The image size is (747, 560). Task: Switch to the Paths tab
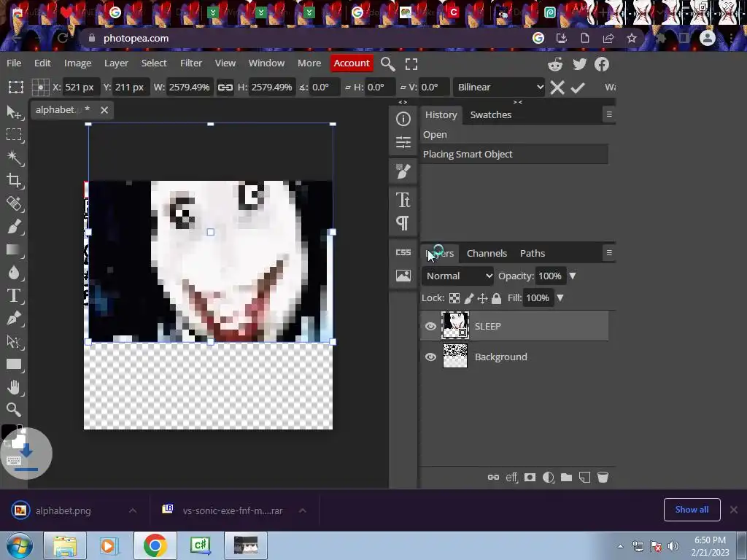point(533,253)
